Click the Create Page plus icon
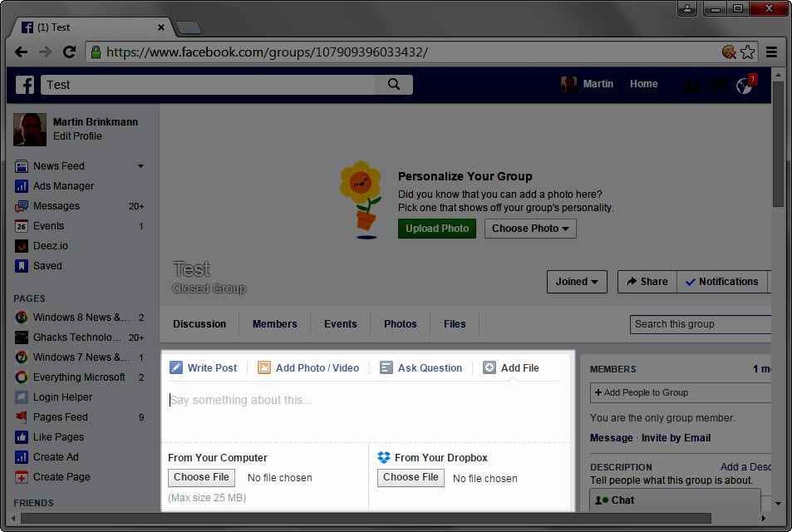 pyautogui.click(x=22, y=477)
